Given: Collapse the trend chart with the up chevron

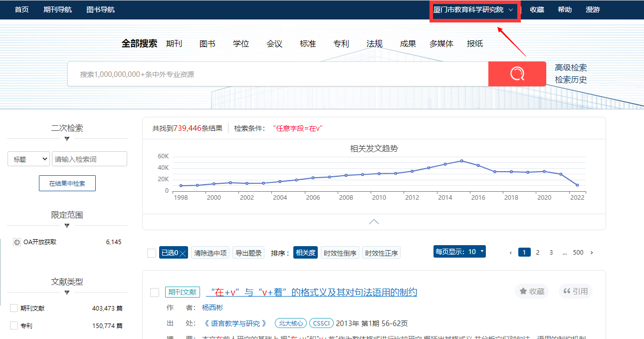Looking at the screenshot, I should point(374,222).
